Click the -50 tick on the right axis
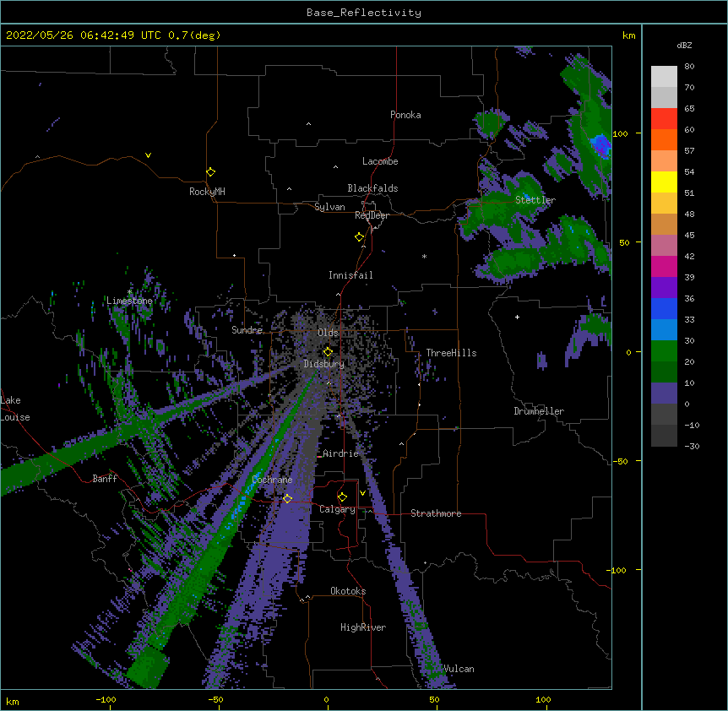The height and width of the screenshot is (711, 728). (x=620, y=461)
